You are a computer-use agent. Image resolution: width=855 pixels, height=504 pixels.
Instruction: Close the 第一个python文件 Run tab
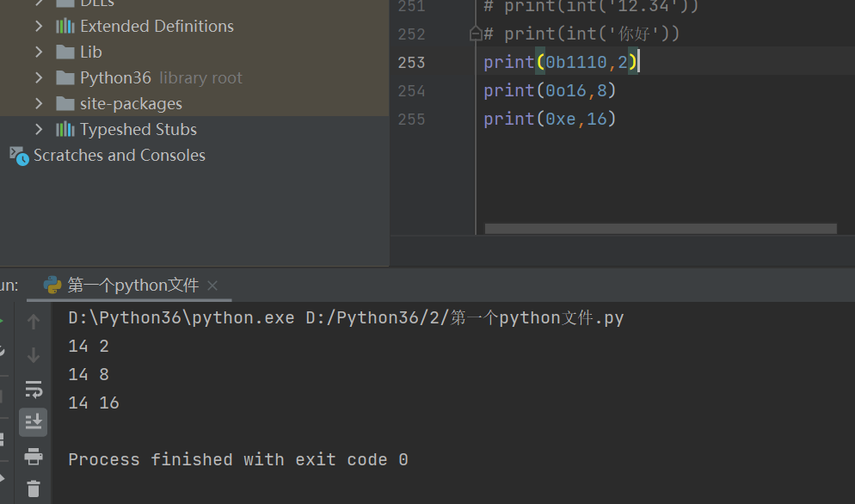click(212, 285)
